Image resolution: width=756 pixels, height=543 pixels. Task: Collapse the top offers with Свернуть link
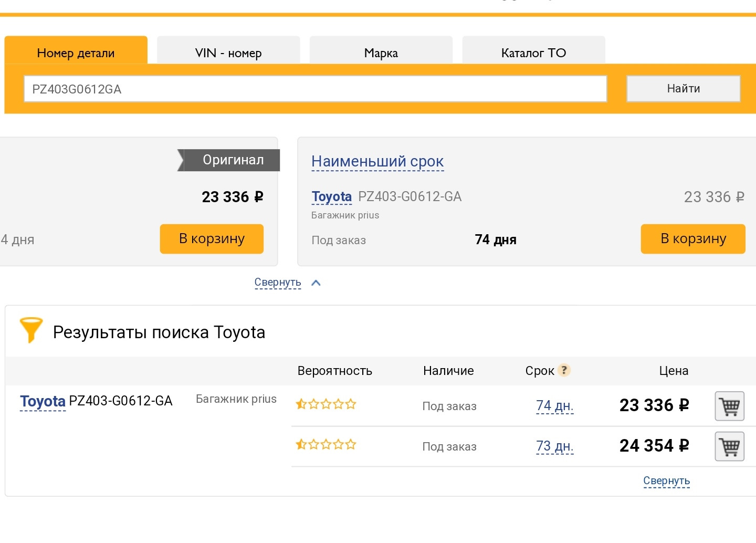278,283
